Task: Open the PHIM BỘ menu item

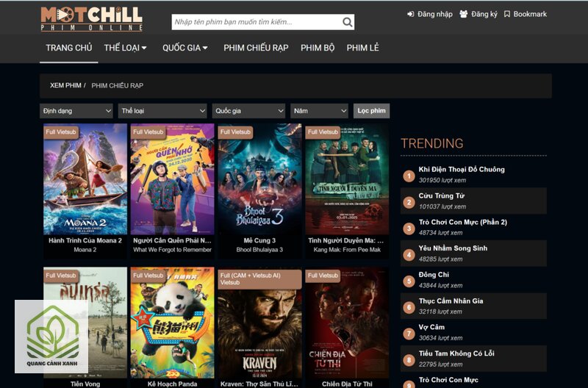Action: (x=318, y=48)
